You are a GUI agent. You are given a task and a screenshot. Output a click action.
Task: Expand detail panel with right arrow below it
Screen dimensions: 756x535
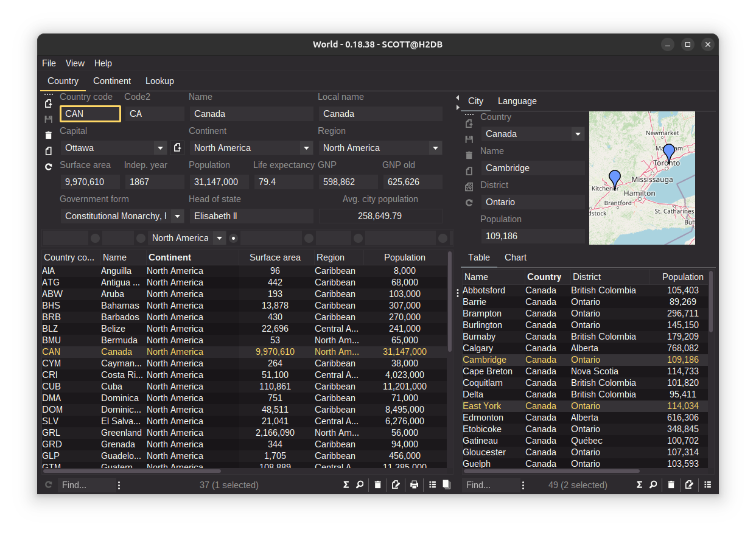458,107
